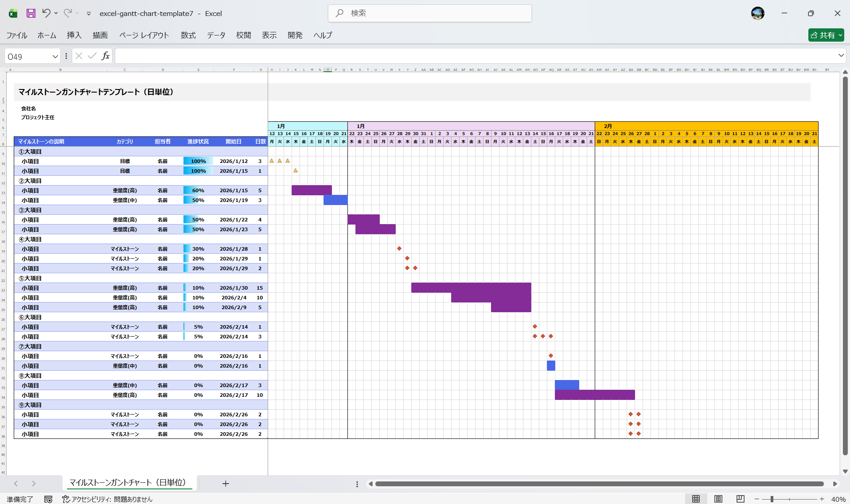
Task: Click the Insert Function fx icon
Action: (x=105, y=56)
